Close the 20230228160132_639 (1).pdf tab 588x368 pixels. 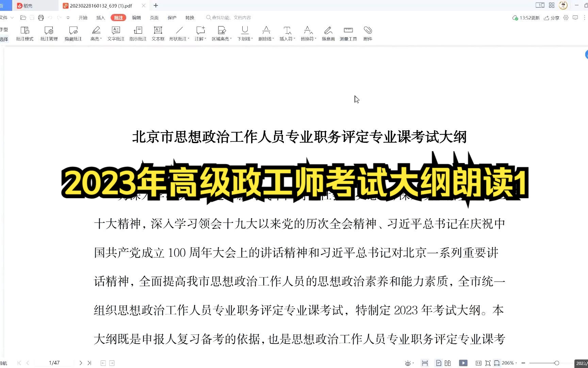click(x=144, y=5)
